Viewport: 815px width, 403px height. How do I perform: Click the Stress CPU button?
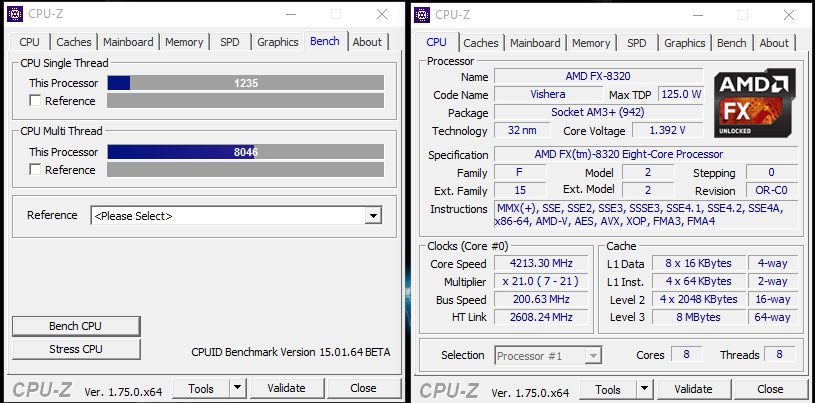pos(76,349)
